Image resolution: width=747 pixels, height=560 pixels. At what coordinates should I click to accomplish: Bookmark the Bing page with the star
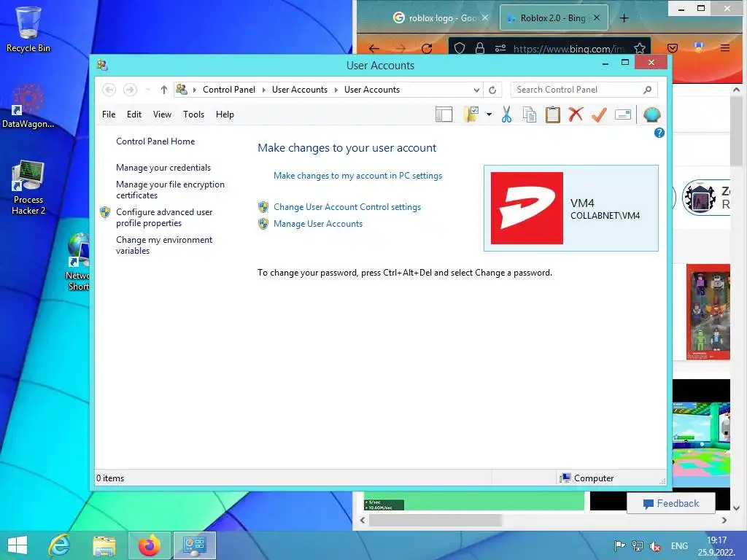coord(640,48)
